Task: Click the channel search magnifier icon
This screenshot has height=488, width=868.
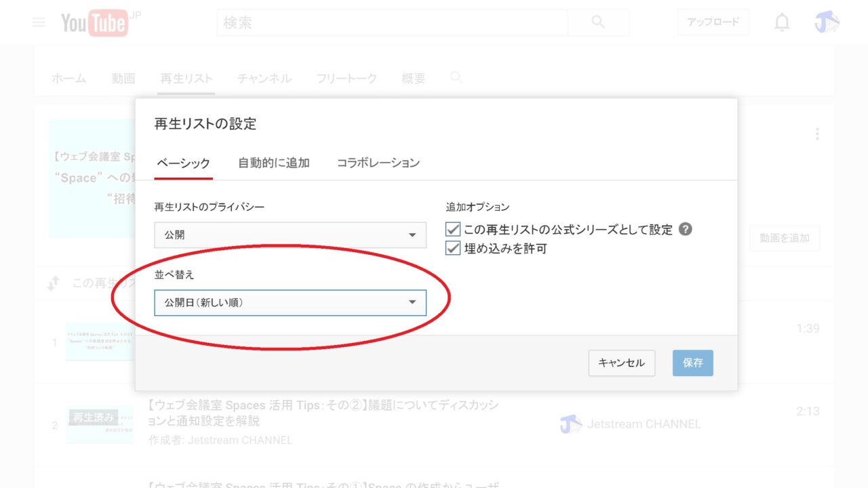Action: (x=456, y=78)
